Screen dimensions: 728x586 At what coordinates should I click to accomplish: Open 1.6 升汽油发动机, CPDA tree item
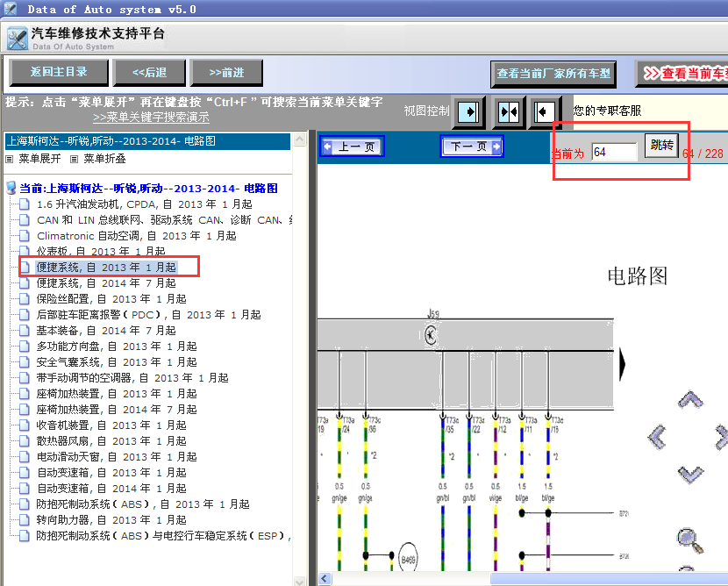click(x=145, y=204)
